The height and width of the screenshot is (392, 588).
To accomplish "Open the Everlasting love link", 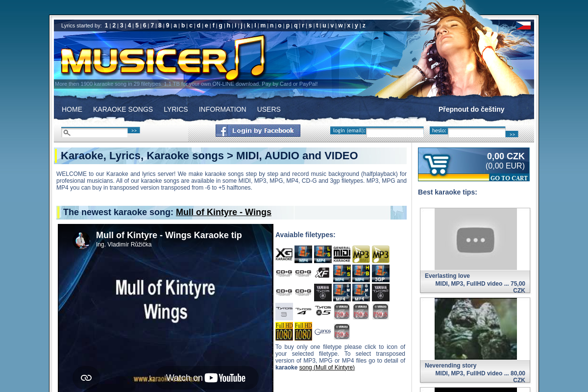I will pos(447,276).
